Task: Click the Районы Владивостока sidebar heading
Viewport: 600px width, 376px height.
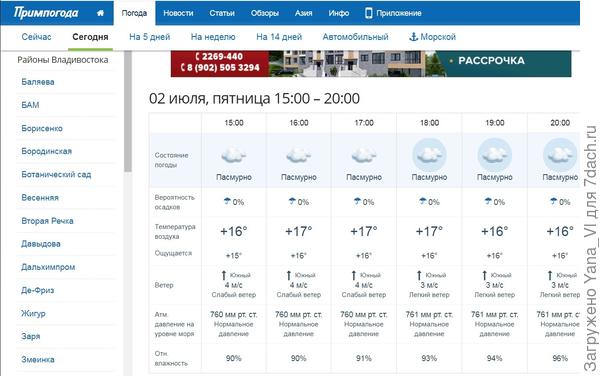Action: pyautogui.click(x=63, y=60)
